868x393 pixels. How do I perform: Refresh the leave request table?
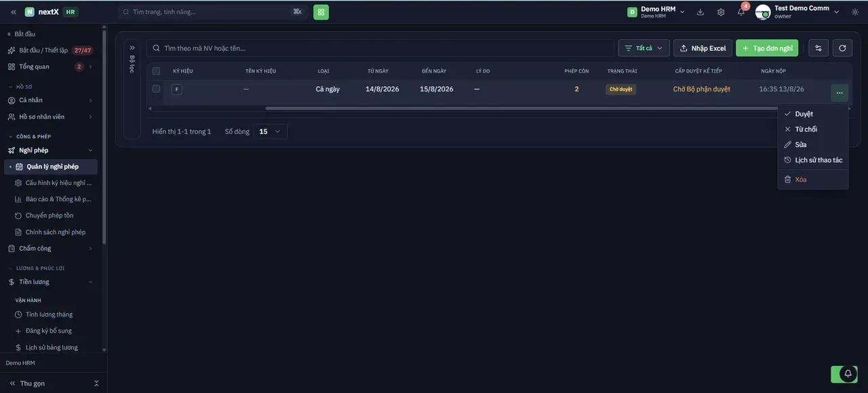coord(842,48)
